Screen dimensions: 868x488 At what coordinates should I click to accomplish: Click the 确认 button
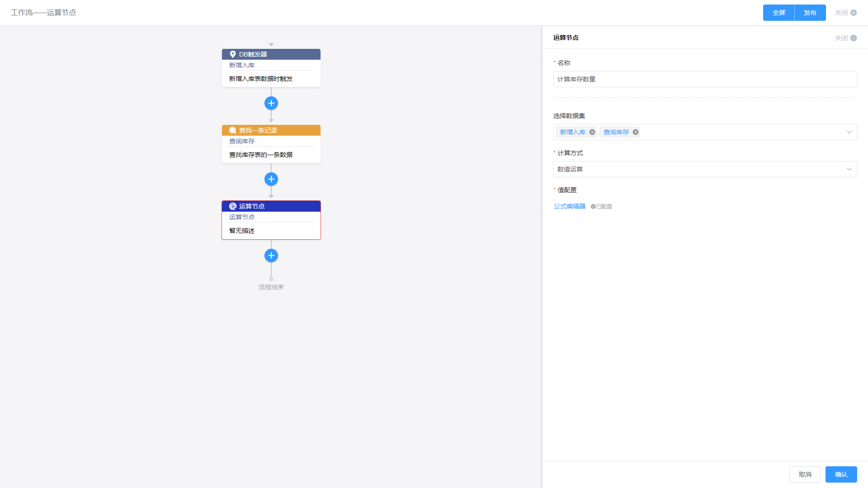coord(841,474)
